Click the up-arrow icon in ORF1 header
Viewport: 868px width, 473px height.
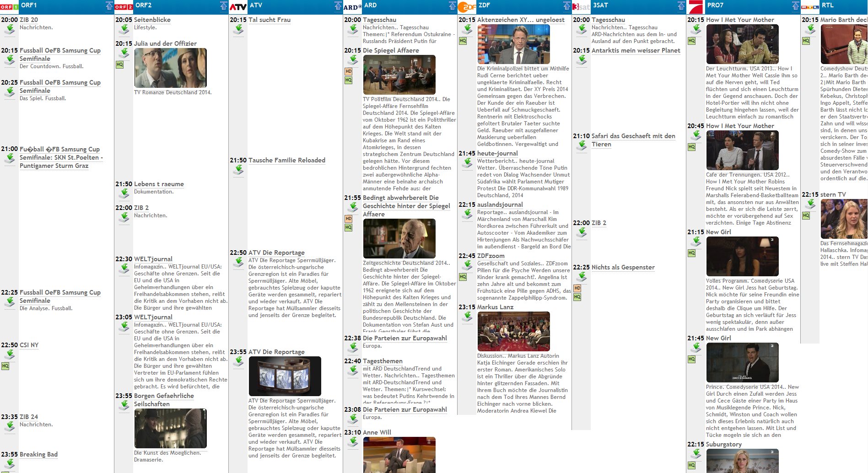pos(109,5)
